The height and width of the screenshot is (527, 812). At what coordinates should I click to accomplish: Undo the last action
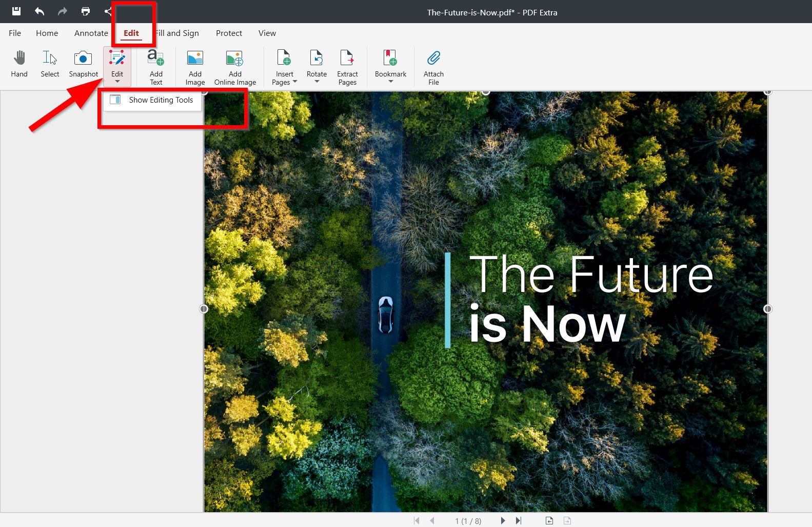point(39,11)
